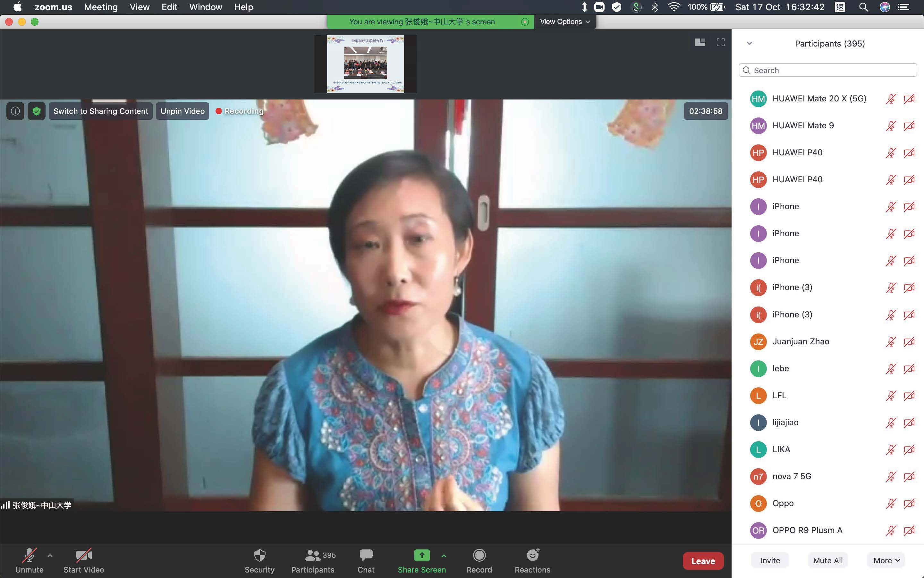Viewport: 924px width, 578px height.
Task: Open the Meeting menu
Action: click(101, 7)
